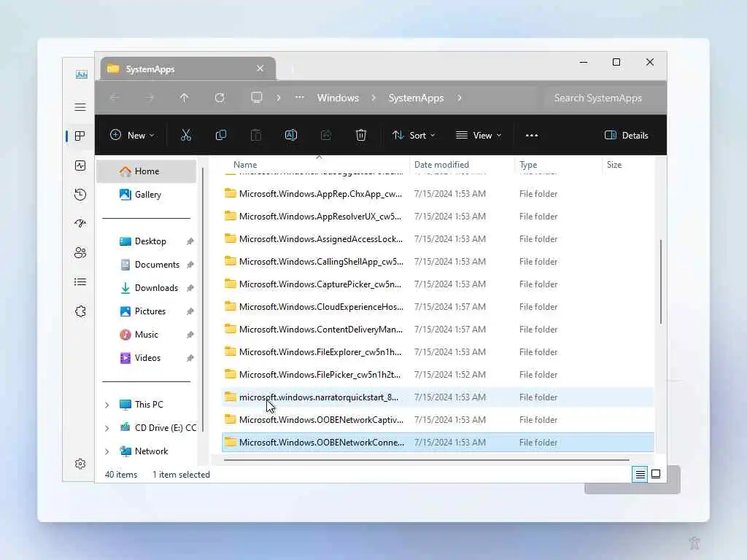Click the PC monitor icon in address bar
747x560 pixels.
tap(257, 98)
